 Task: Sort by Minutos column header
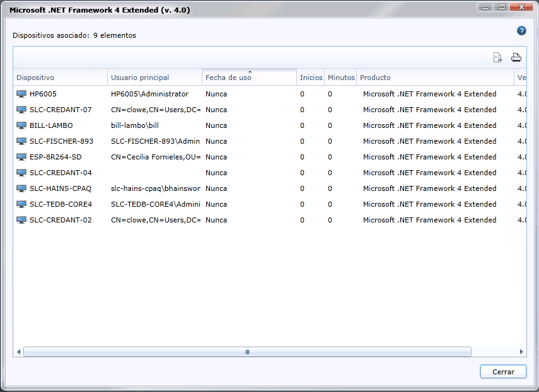[340, 78]
